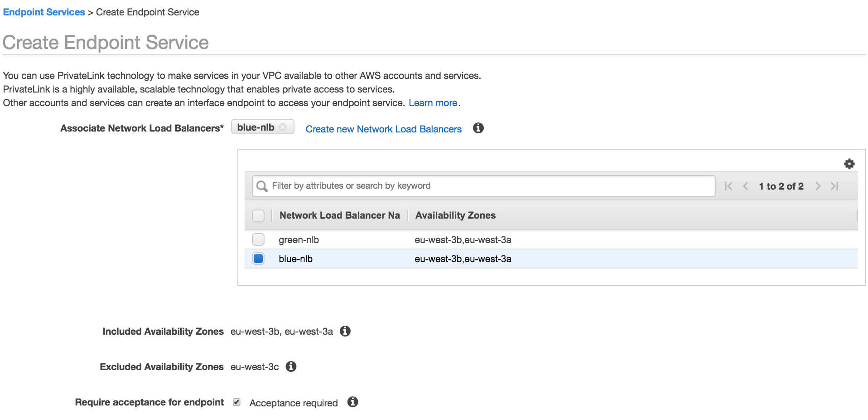
Task: Uncheck the blue-nlb row checkbox
Action: (x=258, y=259)
